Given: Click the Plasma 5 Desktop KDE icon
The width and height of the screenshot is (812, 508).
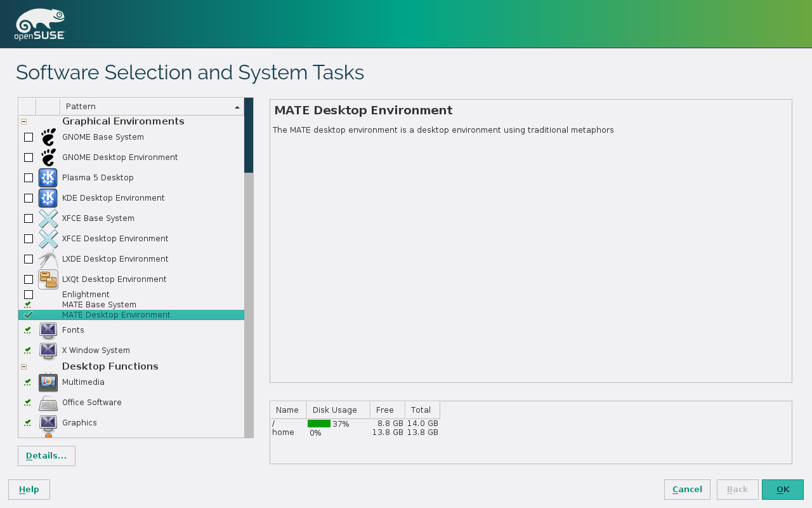Looking at the screenshot, I should [x=48, y=178].
